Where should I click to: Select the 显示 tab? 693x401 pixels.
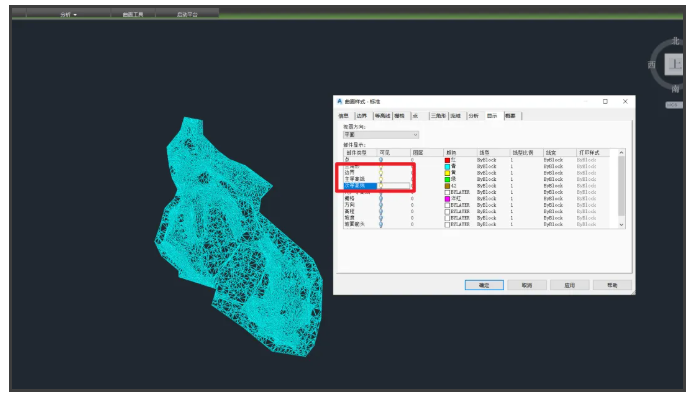492,116
